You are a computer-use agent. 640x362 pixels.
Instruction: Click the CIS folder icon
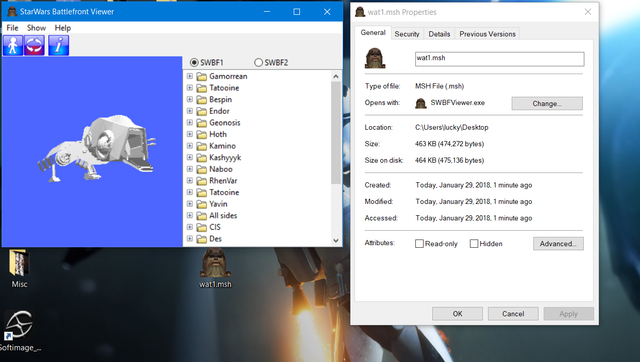201,227
